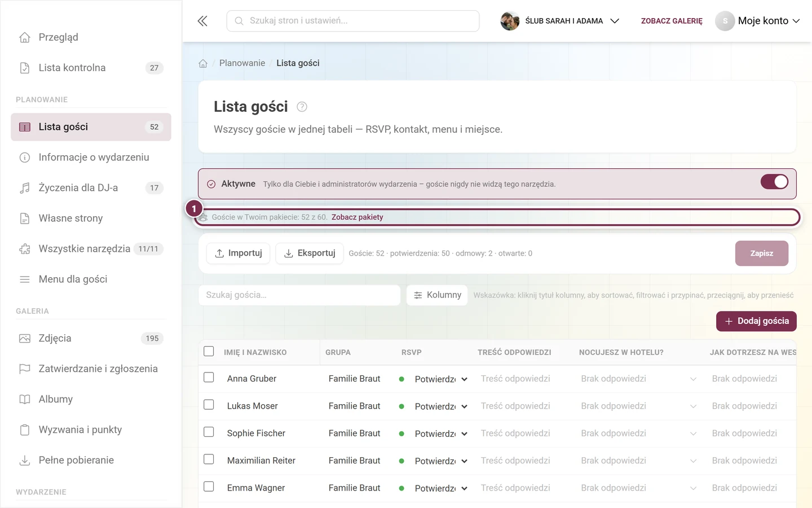
Task: Follow the Zobacz pakiety link
Action: [x=357, y=217]
